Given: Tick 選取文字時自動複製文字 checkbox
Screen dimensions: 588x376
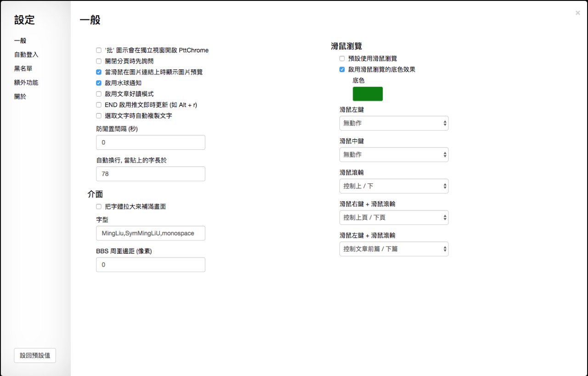Looking at the screenshot, I should pyautogui.click(x=99, y=116).
